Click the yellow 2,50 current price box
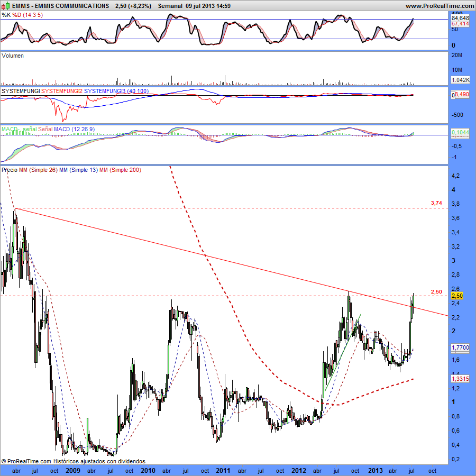This screenshot has height=476, width=476. [x=457, y=296]
